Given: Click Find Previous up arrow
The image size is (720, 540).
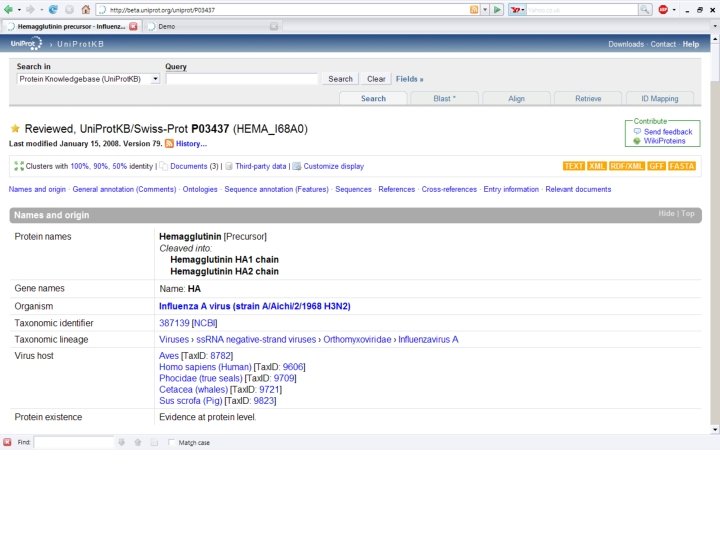Looking at the screenshot, I should [x=138, y=442].
